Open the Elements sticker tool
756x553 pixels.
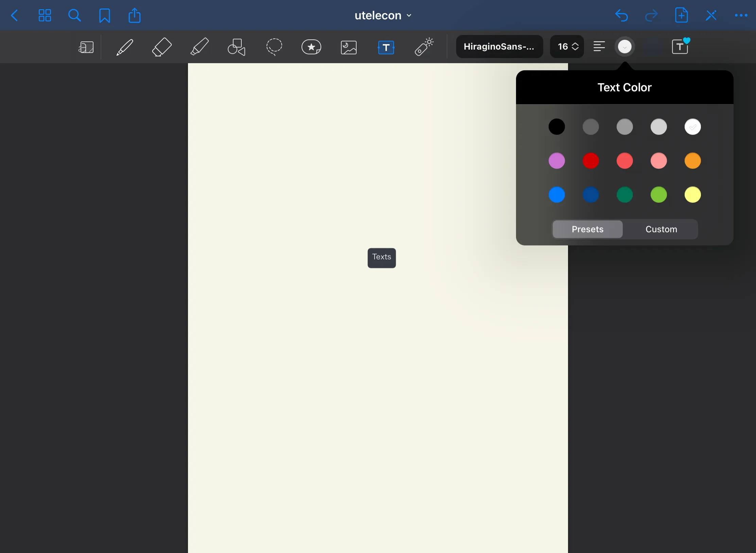pyautogui.click(x=311, y=47)
